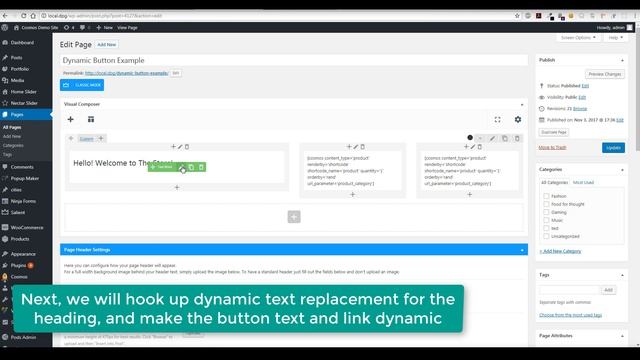The image size is (640, 360).
Task: Check the Uncategorized category checkbox
Action: [546, 236]
